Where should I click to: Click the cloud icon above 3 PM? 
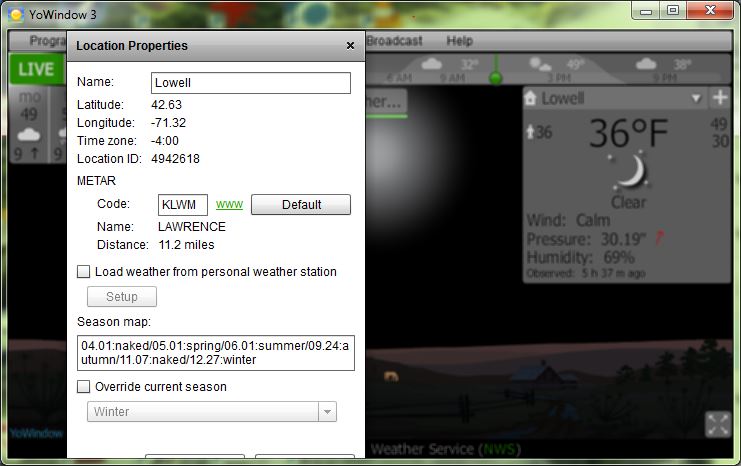tap(540, 65)
